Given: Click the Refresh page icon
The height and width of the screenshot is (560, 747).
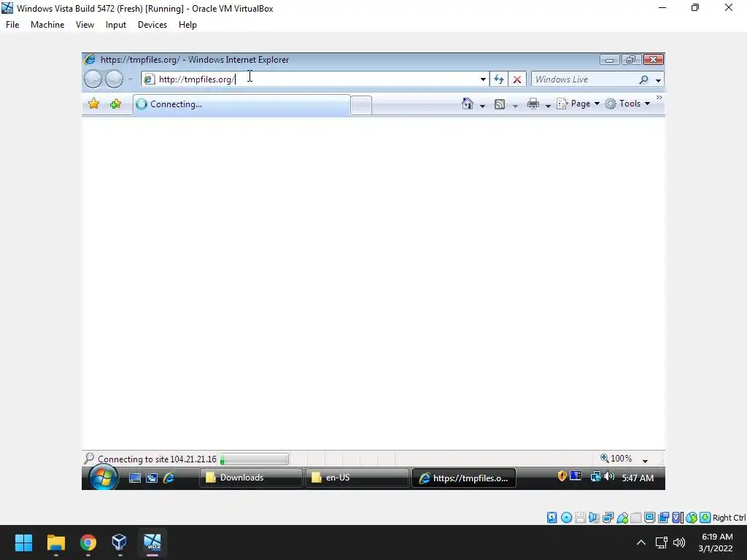Looking at the screenshot, I should [x=499, y=79].
